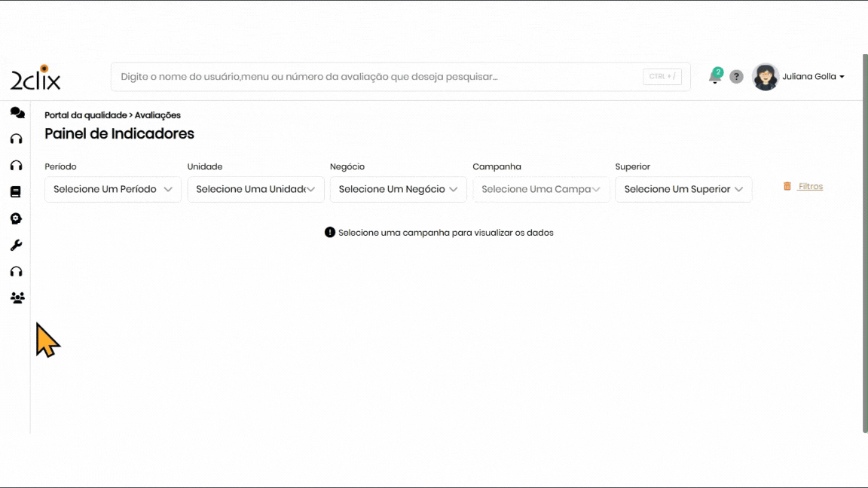868x488 pixels.
Task: Click the question mark help icon
Action: tap(737, 77)
